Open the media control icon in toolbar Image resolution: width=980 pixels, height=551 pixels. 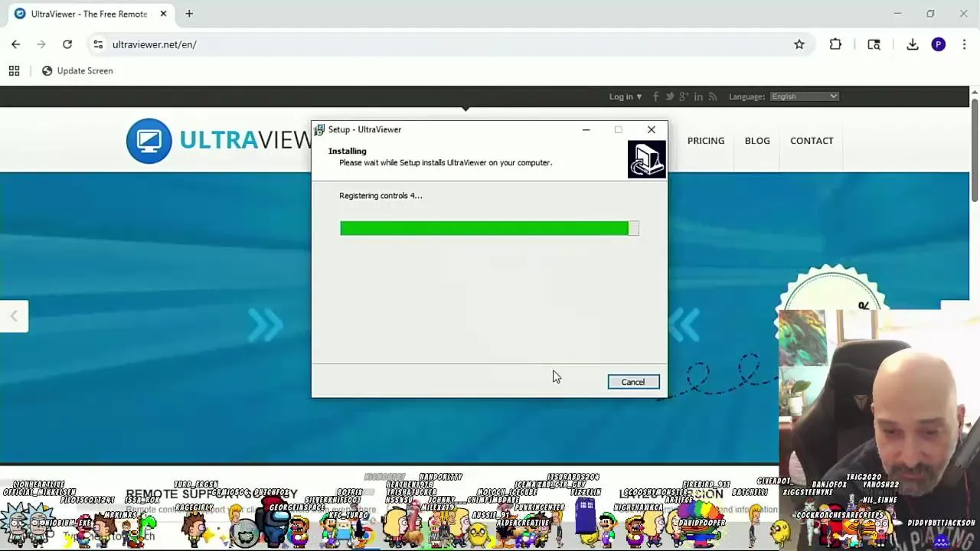(874, 44)
